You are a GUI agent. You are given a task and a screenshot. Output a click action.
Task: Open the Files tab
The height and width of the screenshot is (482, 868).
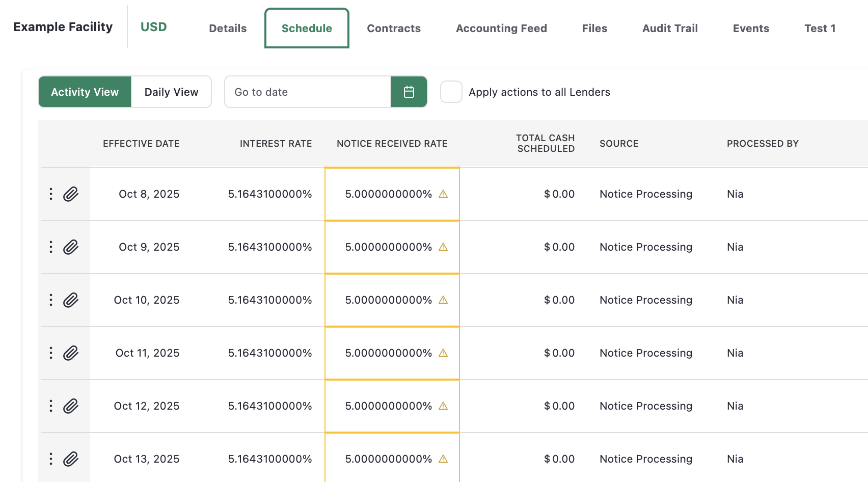click(x=594, y=29)
